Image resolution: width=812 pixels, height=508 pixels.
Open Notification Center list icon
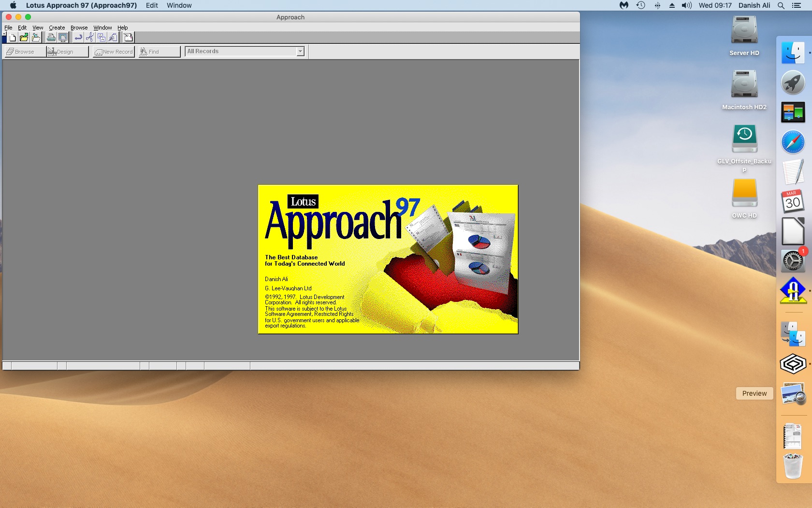click(797, 5)
